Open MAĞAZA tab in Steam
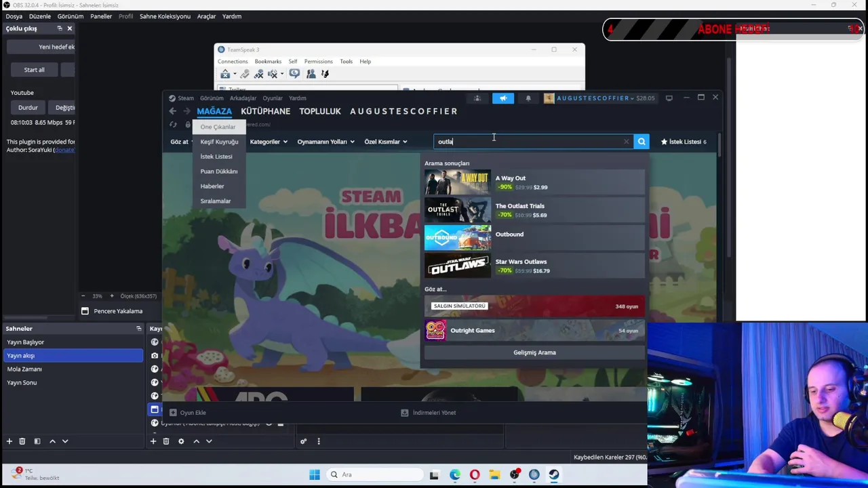 pyautogui.click(x=214, y=111)
